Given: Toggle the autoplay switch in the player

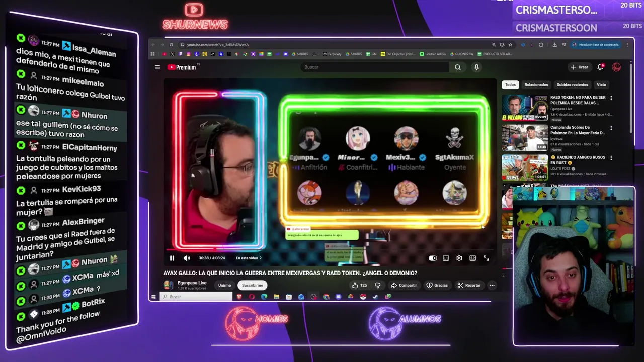Looking at the screenshot, I should pyautogui.click(x=433, y=258).
